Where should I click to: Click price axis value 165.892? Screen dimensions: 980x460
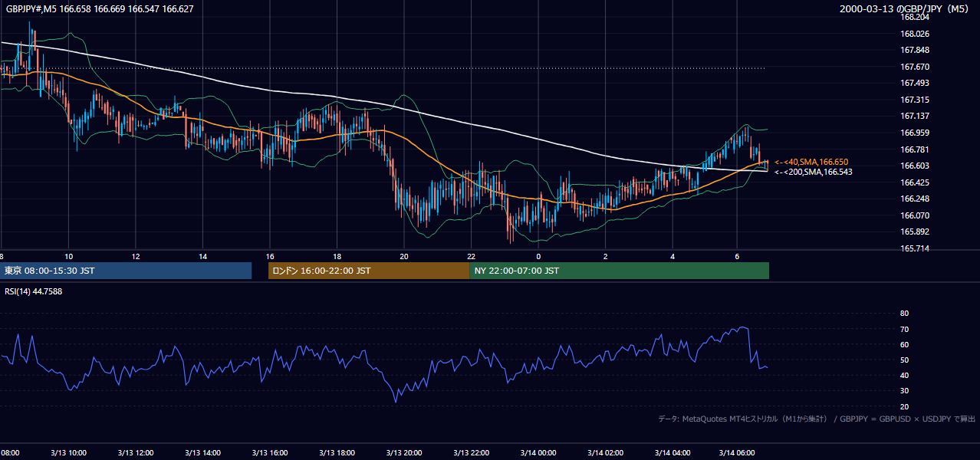coord(914,232)
